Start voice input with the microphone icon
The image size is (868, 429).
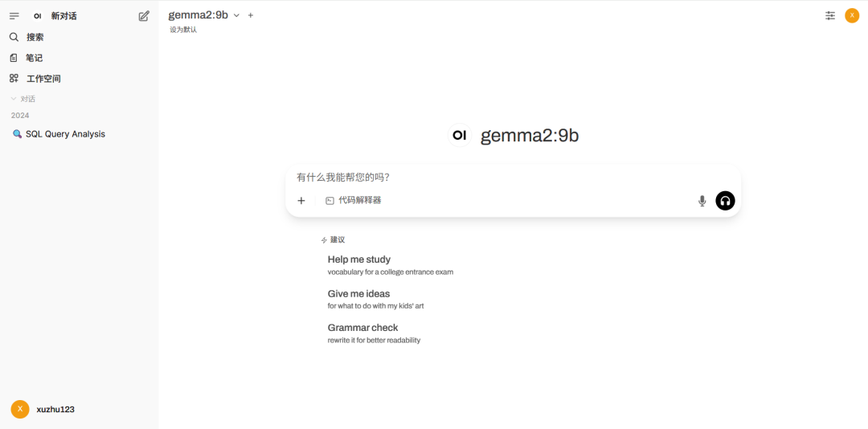coord(702,201)
